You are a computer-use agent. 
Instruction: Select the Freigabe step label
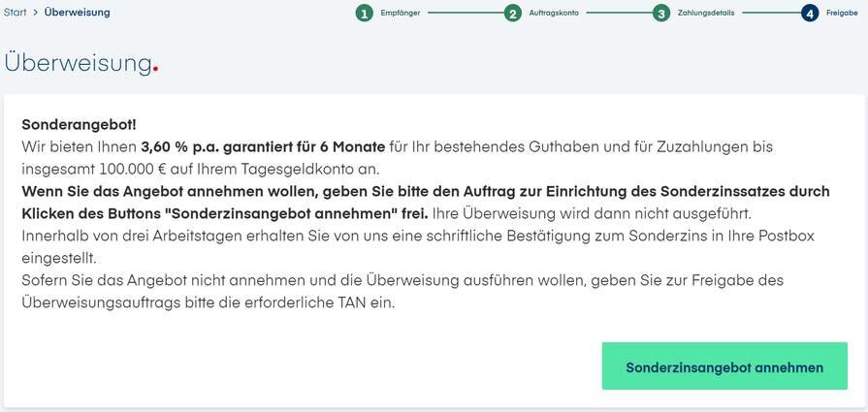[841, 14]
